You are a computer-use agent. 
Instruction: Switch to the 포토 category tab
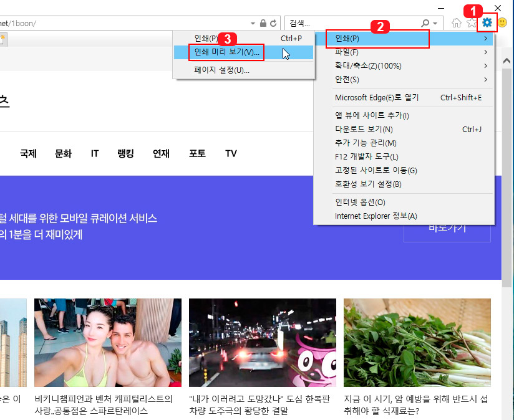tap(196, 153)
